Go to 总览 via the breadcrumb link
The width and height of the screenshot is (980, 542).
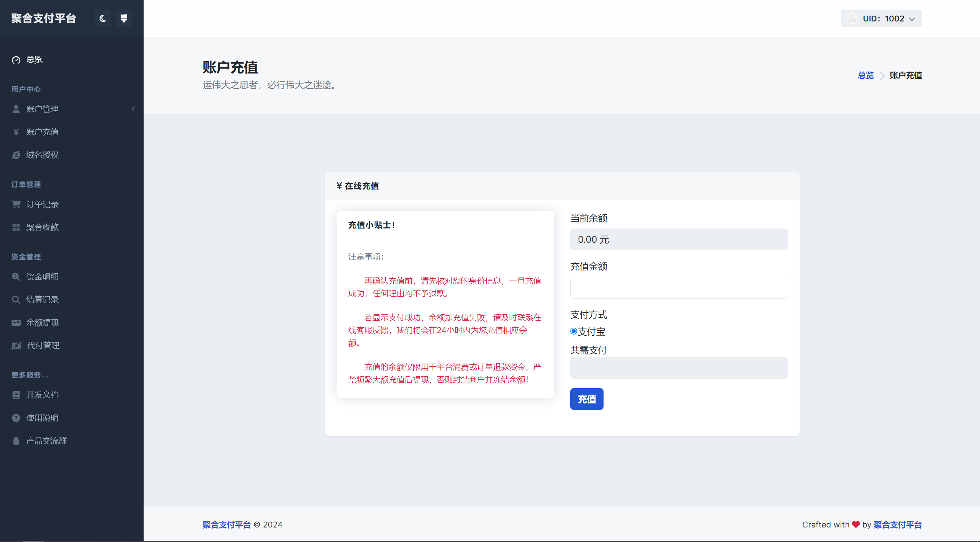pos(865,75)
